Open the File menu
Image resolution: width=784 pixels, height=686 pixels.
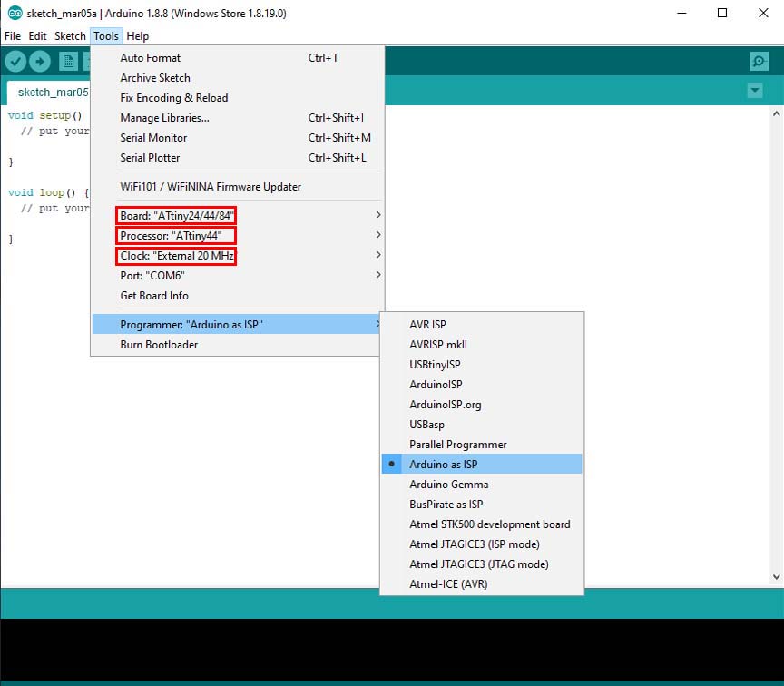click(x=13, y=36)
